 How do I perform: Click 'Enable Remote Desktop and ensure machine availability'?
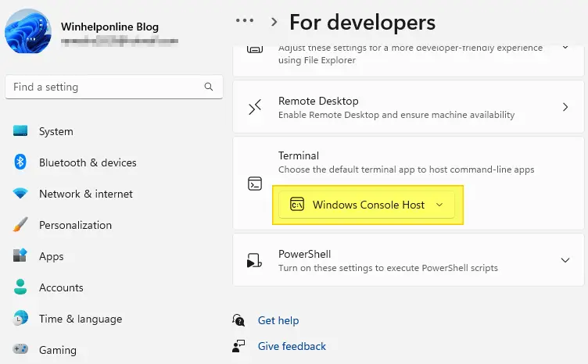(x=396, y=115)
